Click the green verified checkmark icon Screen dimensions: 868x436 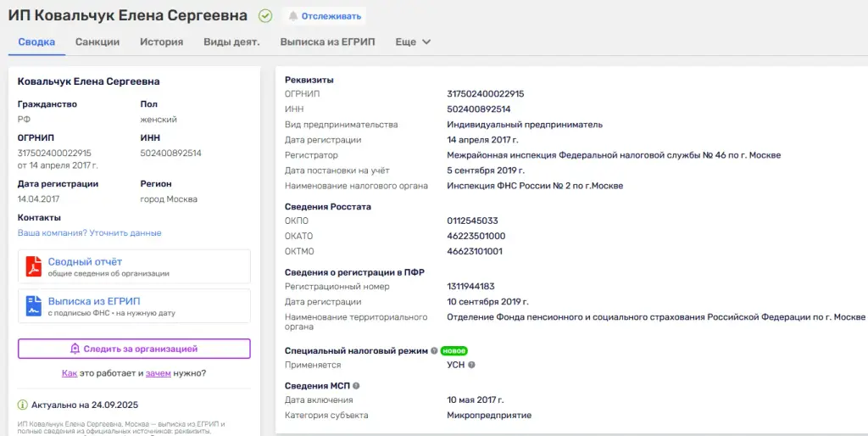pyautogui.click(x=265, y=16)
